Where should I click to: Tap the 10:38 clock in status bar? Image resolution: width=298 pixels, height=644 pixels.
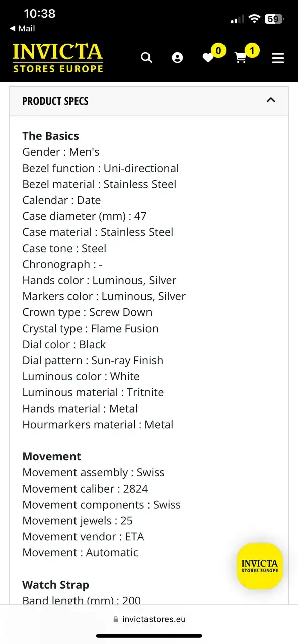[40, 14]
